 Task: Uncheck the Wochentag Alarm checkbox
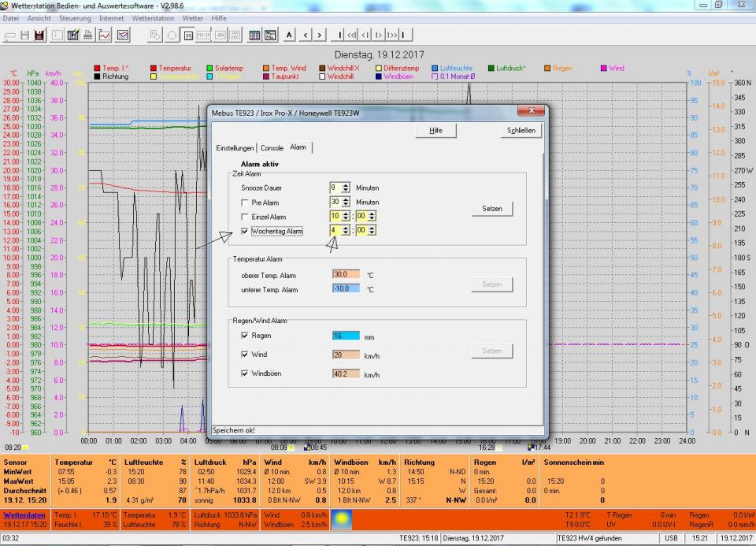click(x=244, y=231)
